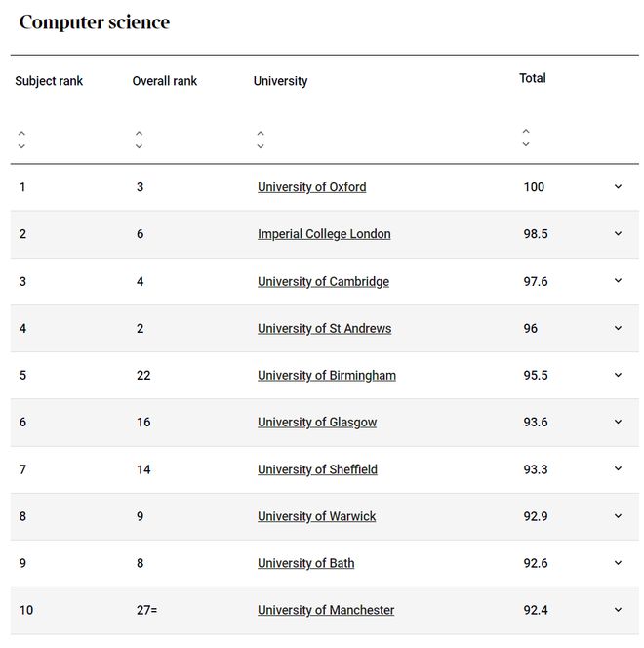Open the University of Bath link
The width and height of the screenshot is (644, 648).
[x=306, y=563]
